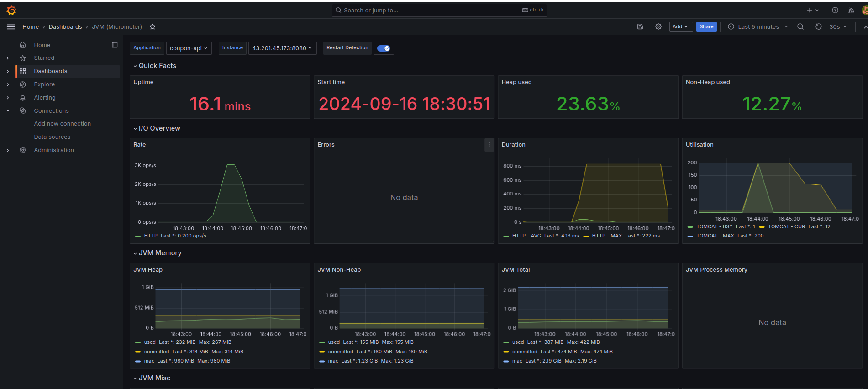Viewport: 868px width, 389px height.
Task: Click the Share button
Action: [x=706, y=27]
